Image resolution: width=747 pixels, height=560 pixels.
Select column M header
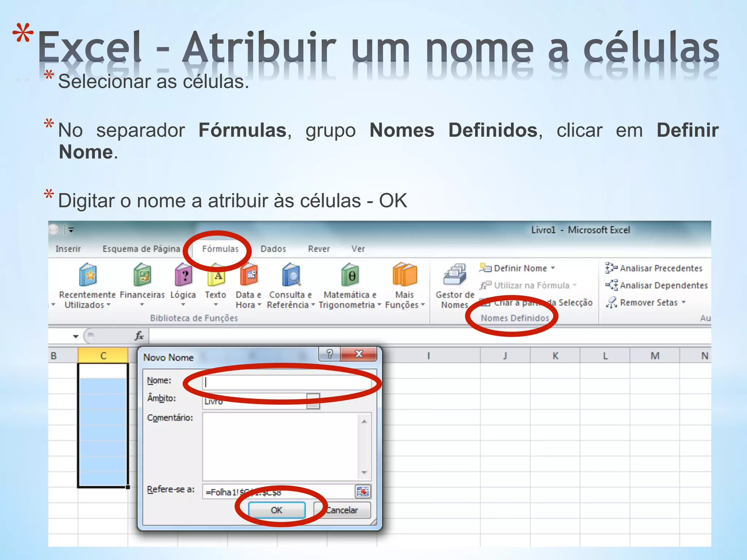click(x=655, y=355)
